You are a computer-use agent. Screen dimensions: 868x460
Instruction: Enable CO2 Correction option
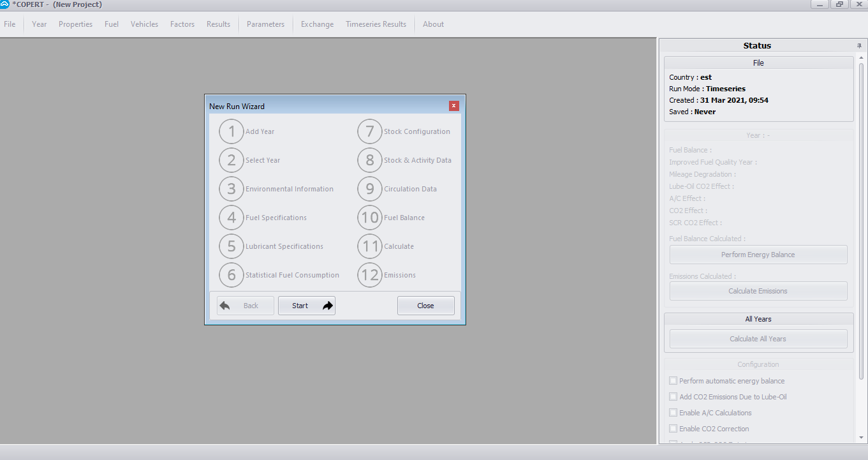click(673, 428)
